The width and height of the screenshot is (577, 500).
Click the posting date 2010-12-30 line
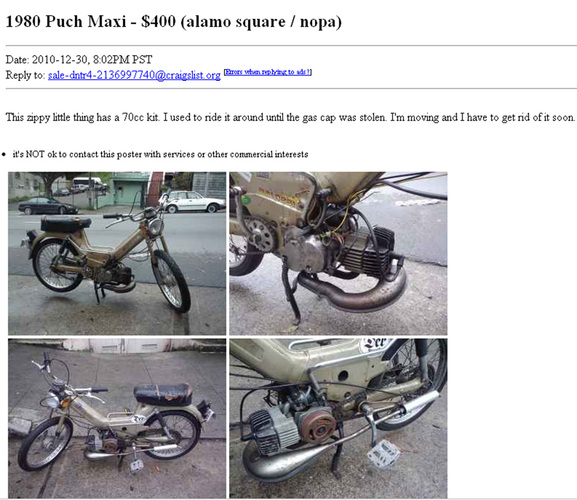79,59
